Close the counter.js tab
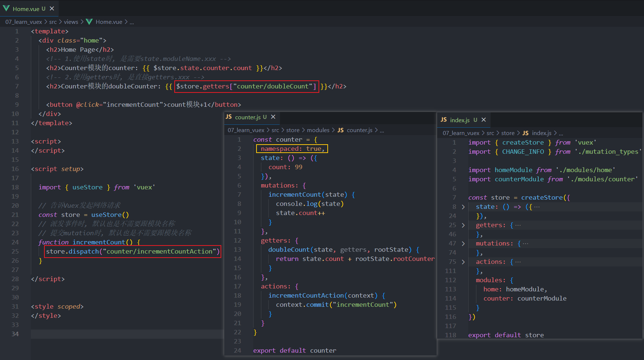 (x=273, y=117)
